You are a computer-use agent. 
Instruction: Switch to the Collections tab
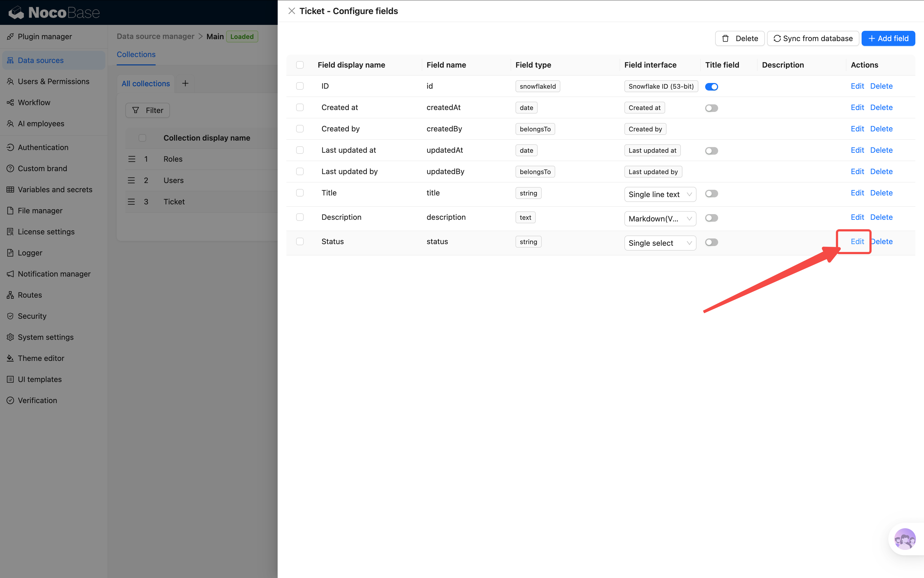(136, 54)
